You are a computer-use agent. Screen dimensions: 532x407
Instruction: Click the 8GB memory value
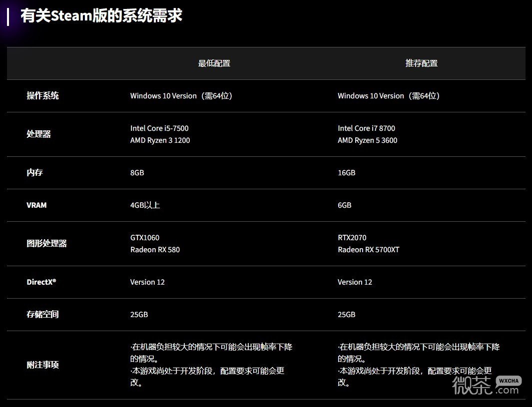137,173
